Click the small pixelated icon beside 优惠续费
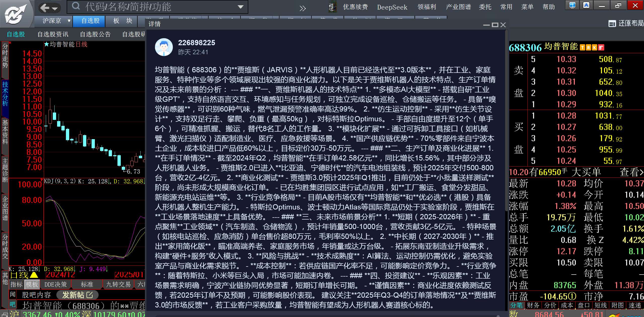Viewport: 644px width, 317px height. 333,7
